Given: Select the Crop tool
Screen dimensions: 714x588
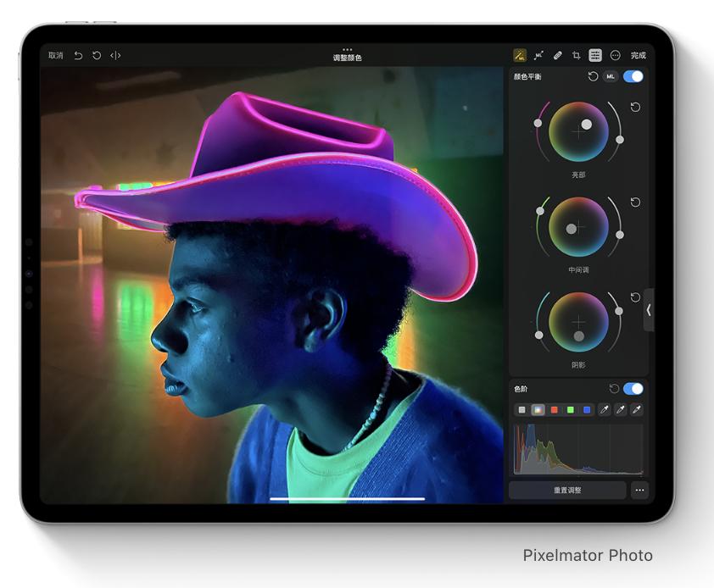Looking at the screenshot, I should pos(577,54).
